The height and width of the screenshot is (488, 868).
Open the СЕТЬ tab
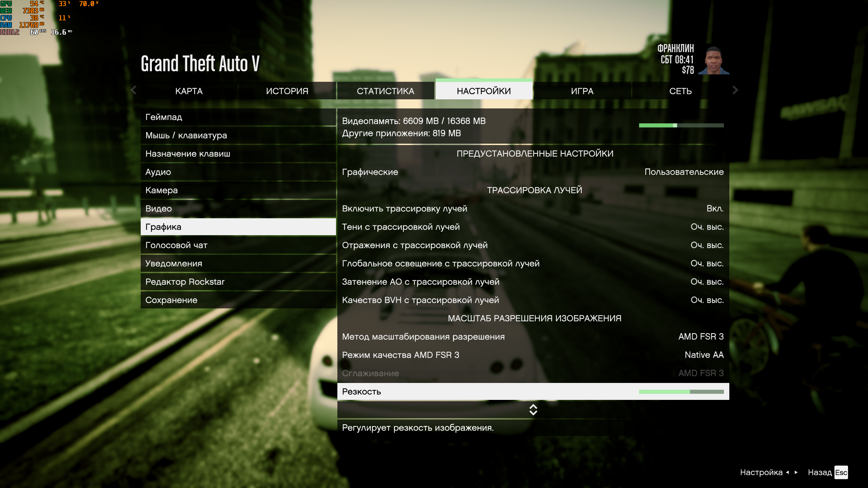point(680,91)
